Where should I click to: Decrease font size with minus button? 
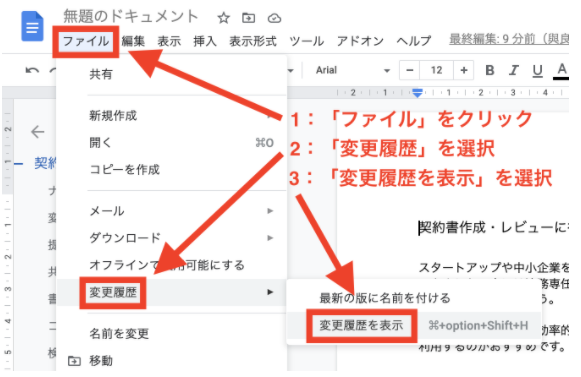coord(409,70)
